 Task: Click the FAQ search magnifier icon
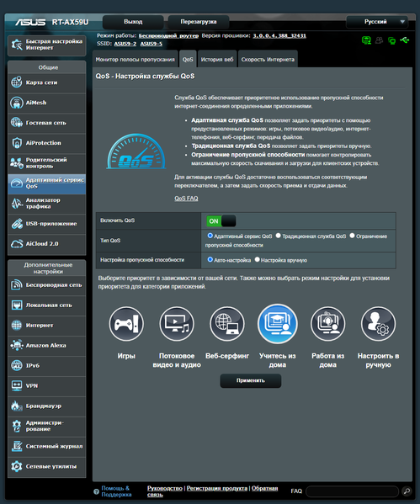click(x=407, y=491)
